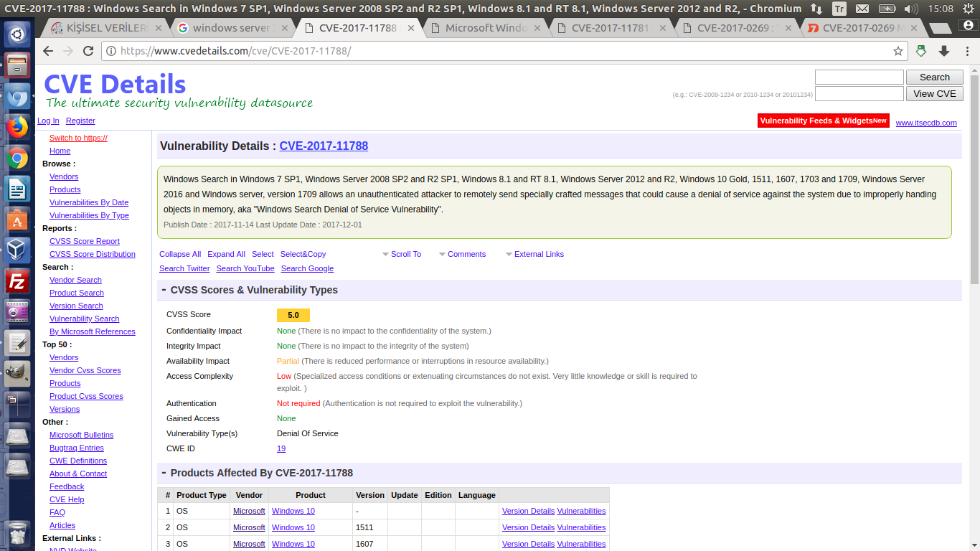Click the dark download arrow toolbar icon
The width and height of the screenshot is (980, 551).
944,51
